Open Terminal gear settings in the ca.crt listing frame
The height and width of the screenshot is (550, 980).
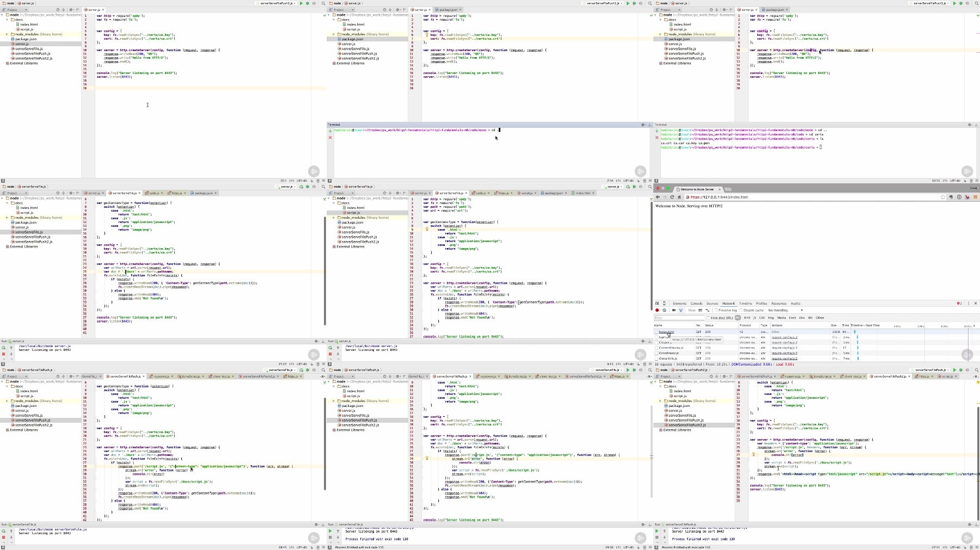[970, 125]
